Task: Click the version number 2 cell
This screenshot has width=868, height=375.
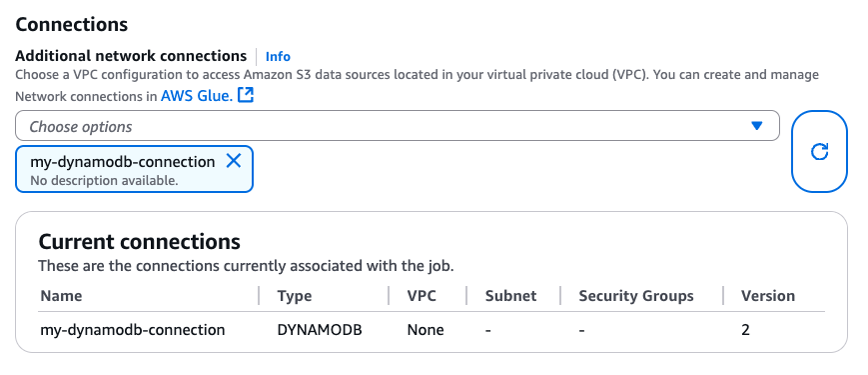Action: click(x=745, y=330)
